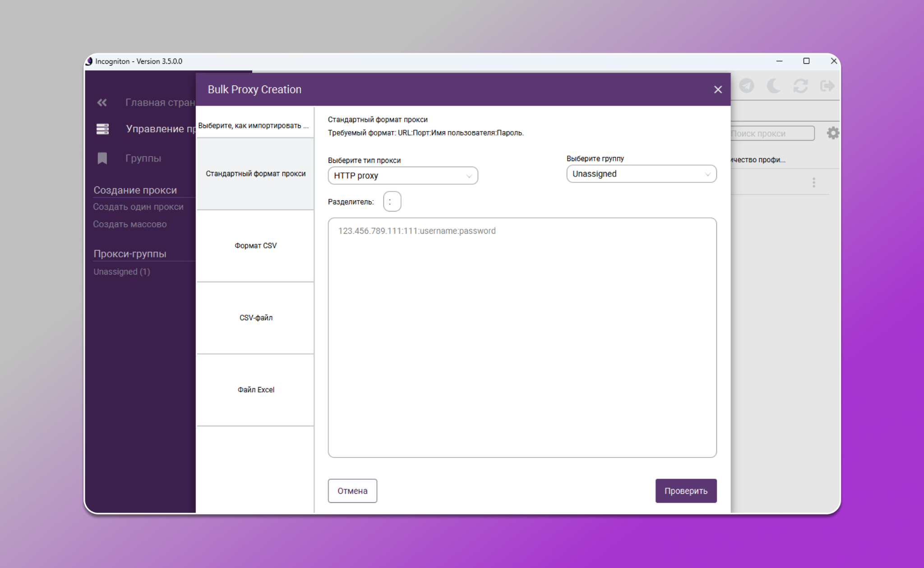
Task: Select Стандартный формат прокси tab
Action: (x=255, y=174)
